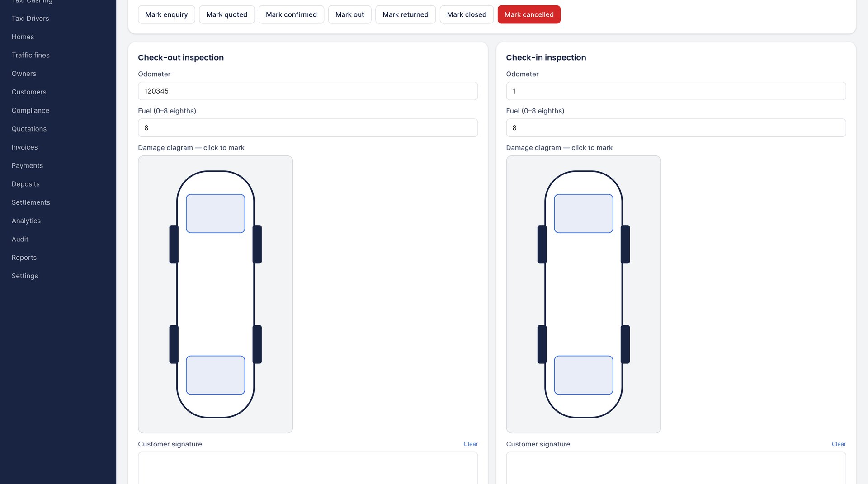Image resolution: width=868 pixels, height=484 pixels.
Task: Open Customers list
Action: pos(29,92)
